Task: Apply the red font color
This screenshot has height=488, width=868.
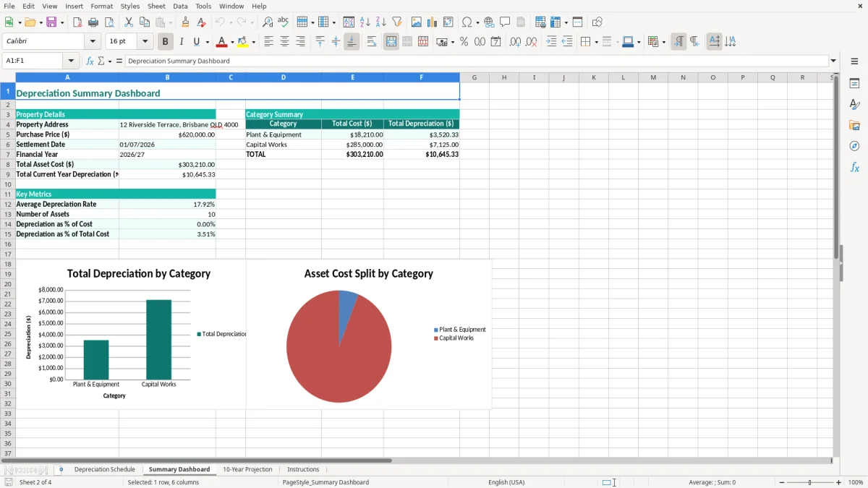Action: [221, 42]
